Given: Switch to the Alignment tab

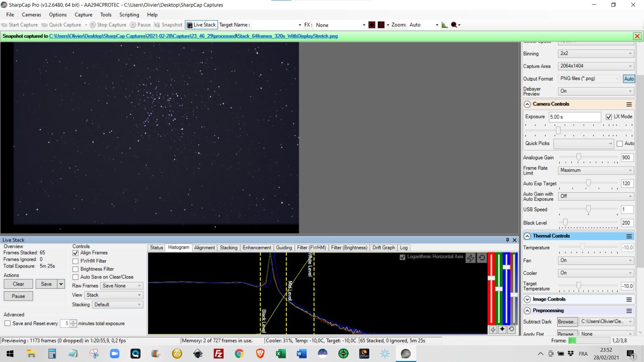Looking at the screenshot, I should pyautogui.click(x=204, y=248).
